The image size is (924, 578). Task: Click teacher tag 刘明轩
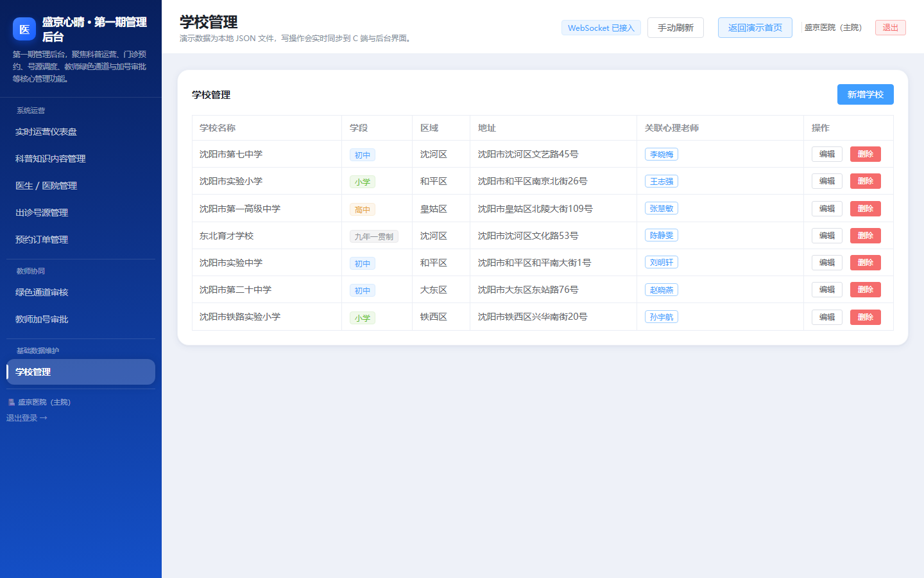point(662,262)
